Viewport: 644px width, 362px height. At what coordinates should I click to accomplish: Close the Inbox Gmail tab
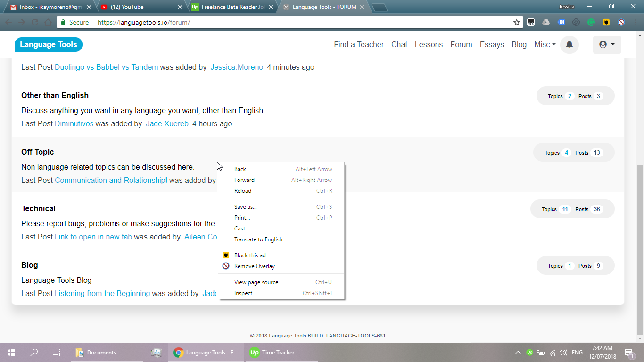(89, 7)
